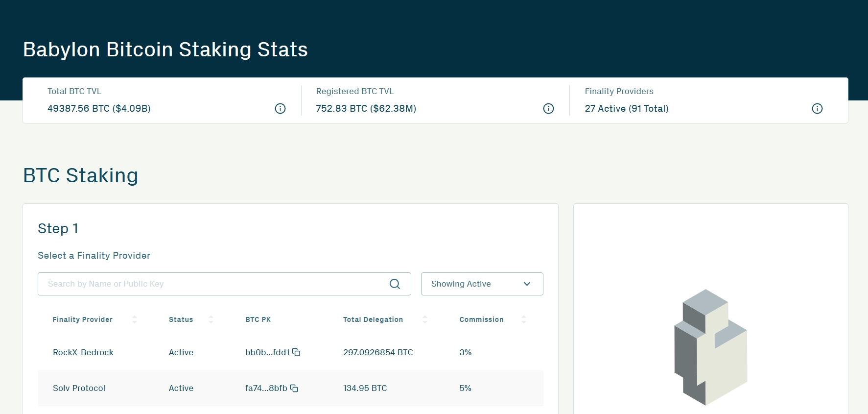Copy RockX-Bedrock BTC public key

click(x=296, y=352)
